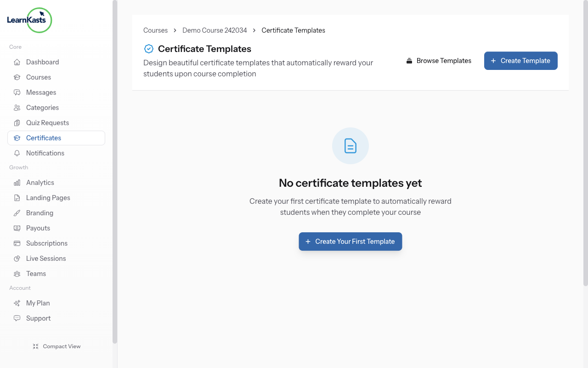
Task: Click the LearnKasts logo
Action: tap(29, 20)
